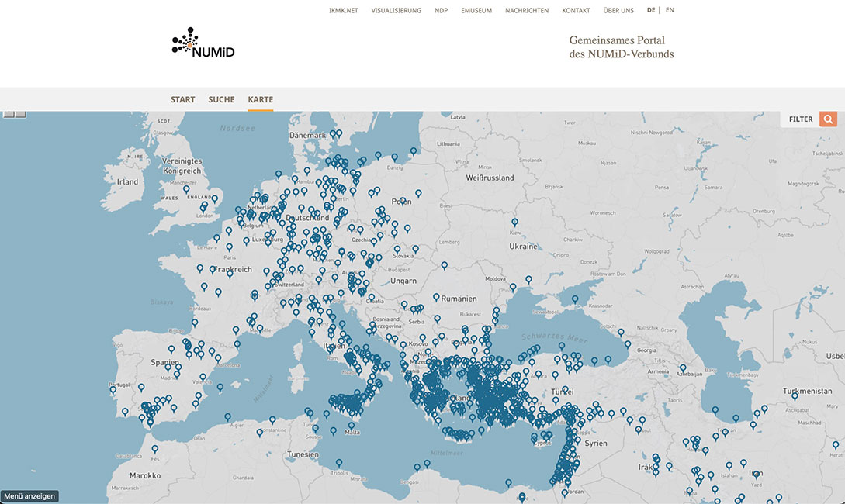The width and height of the screenshot is (845, 504).
Task: Open the FILTER panel
Action: [x=800, y=119]
